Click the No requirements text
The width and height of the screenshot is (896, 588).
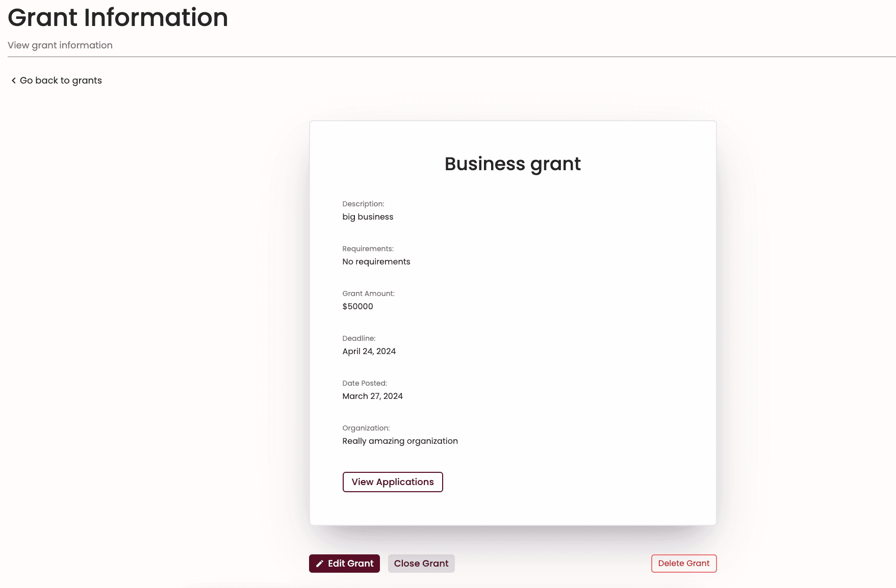[x=376, y=262]
